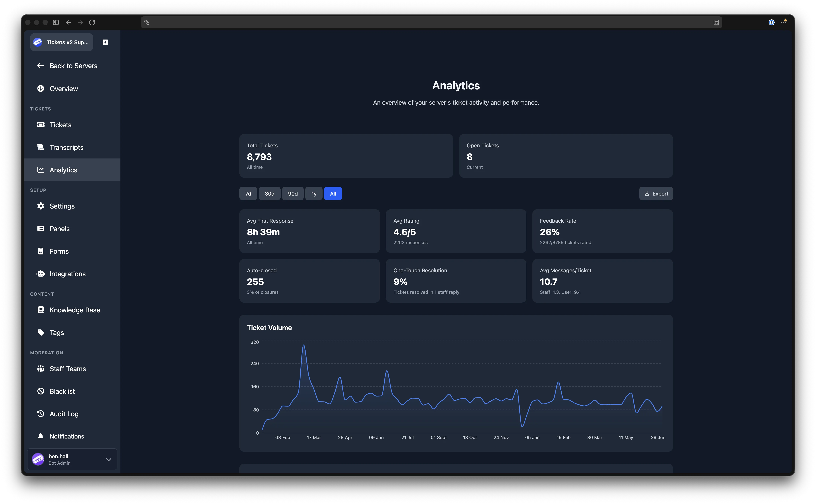Open the Knowledge Base page
The height and width of the screenshot is (504, 816).
[x=72, y=310]
